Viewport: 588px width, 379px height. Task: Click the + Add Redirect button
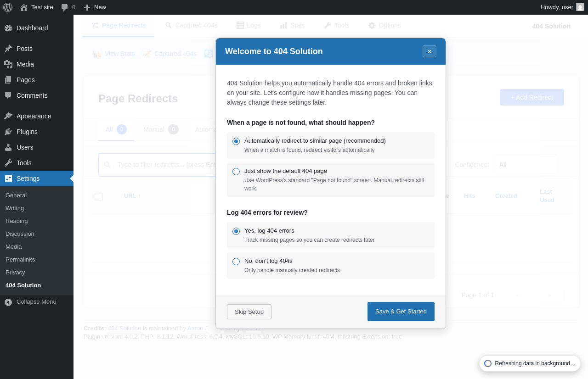(532, 97)
